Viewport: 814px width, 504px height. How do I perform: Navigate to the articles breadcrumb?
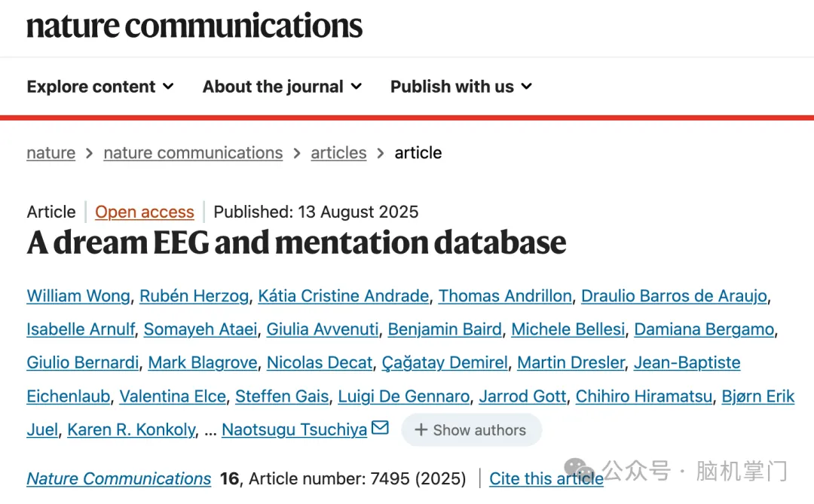point(338,153)
